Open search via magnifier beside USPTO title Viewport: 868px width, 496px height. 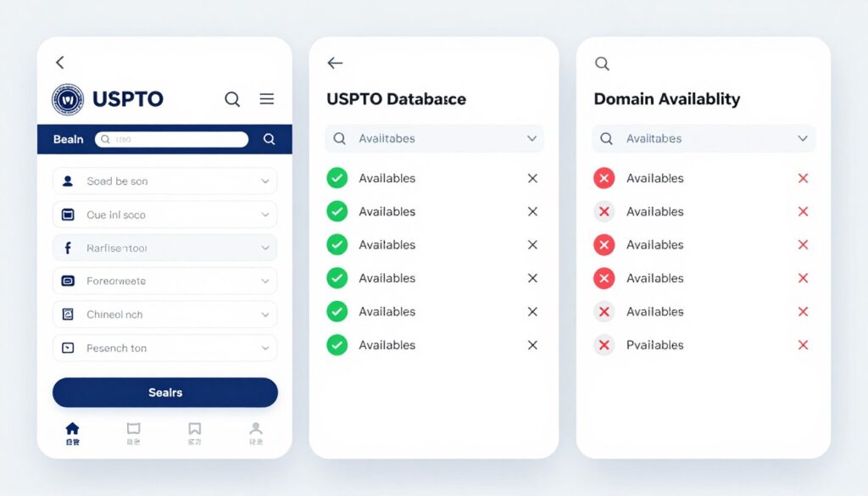click(232, 99)
